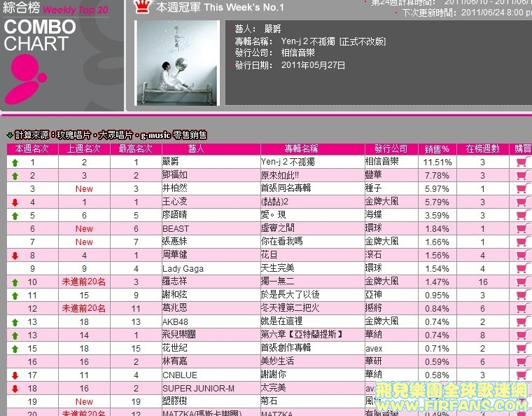The height and width of the screenshot is (416, 532).
Task: Select artist name 鄧福如
Action: [x=175, y=175]
